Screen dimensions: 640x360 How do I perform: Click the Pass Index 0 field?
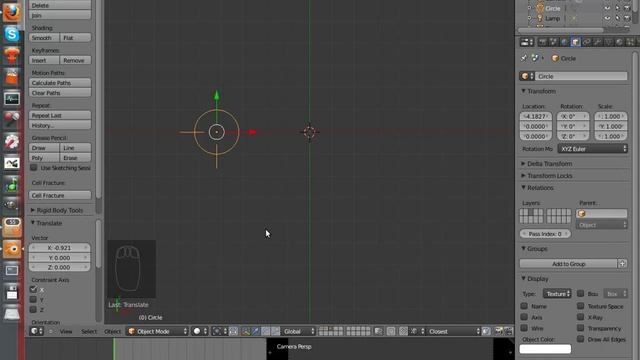tap(545, 234)
